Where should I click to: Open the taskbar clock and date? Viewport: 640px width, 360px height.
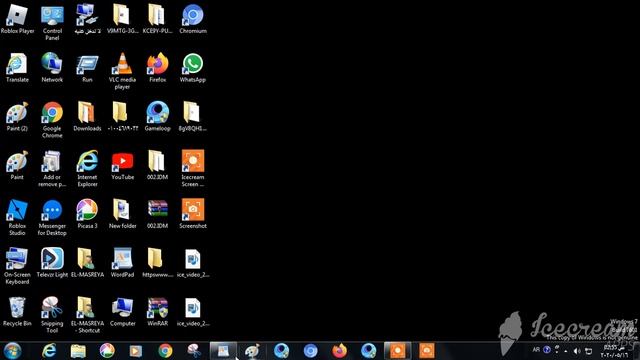614,351
